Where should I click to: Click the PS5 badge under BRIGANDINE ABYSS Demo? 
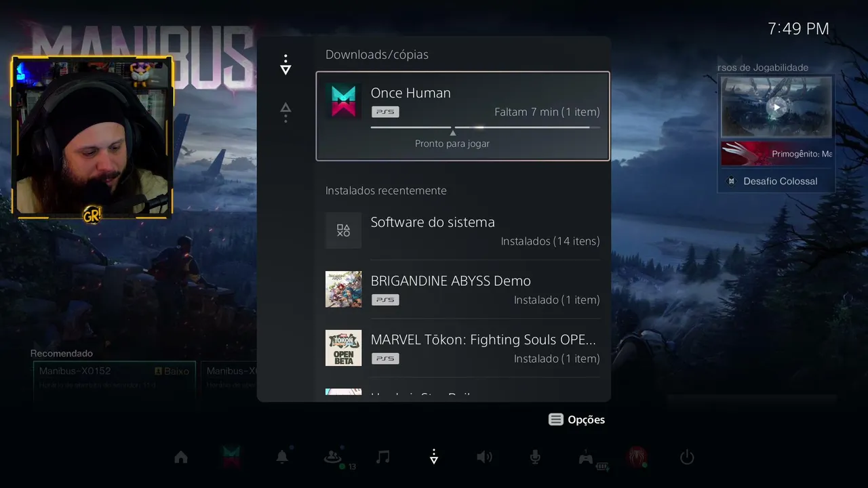point(385,300)
